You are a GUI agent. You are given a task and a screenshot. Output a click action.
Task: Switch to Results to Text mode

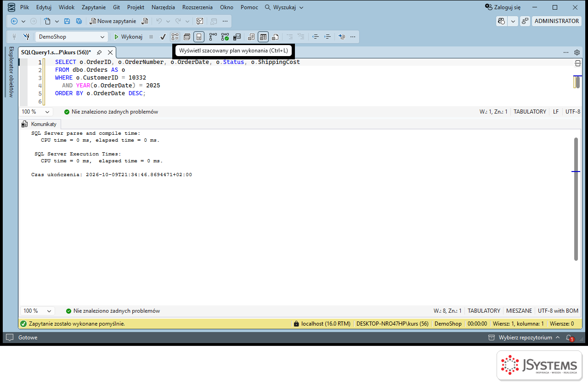tap(251, 37)
